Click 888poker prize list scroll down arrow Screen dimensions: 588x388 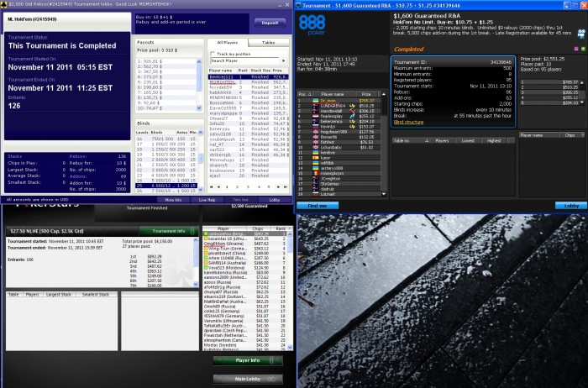582,102
